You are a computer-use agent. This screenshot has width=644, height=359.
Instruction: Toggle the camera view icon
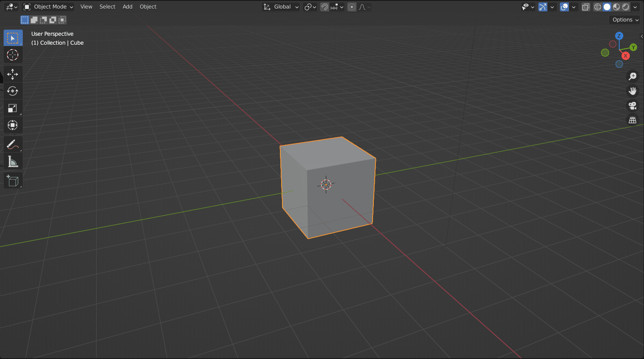pos(633,106)
